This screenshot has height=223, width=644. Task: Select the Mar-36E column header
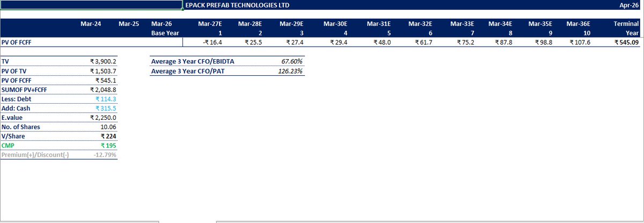[577, 24]
